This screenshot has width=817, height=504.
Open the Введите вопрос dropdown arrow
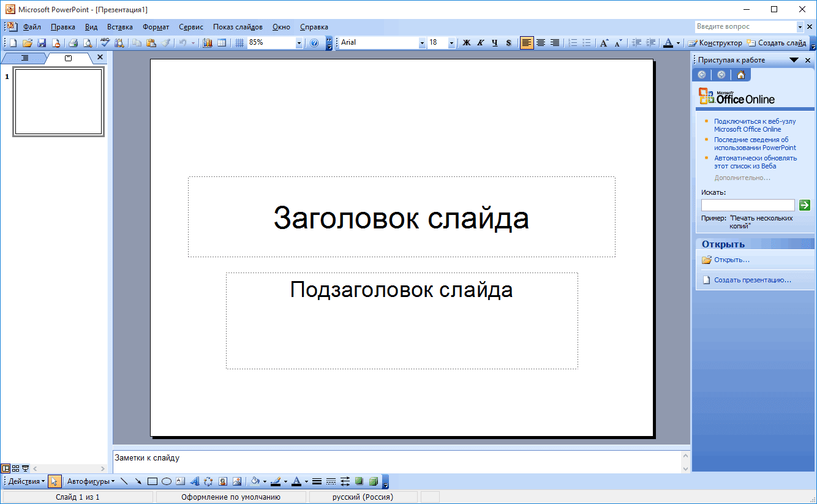click(x=800, y=27)
